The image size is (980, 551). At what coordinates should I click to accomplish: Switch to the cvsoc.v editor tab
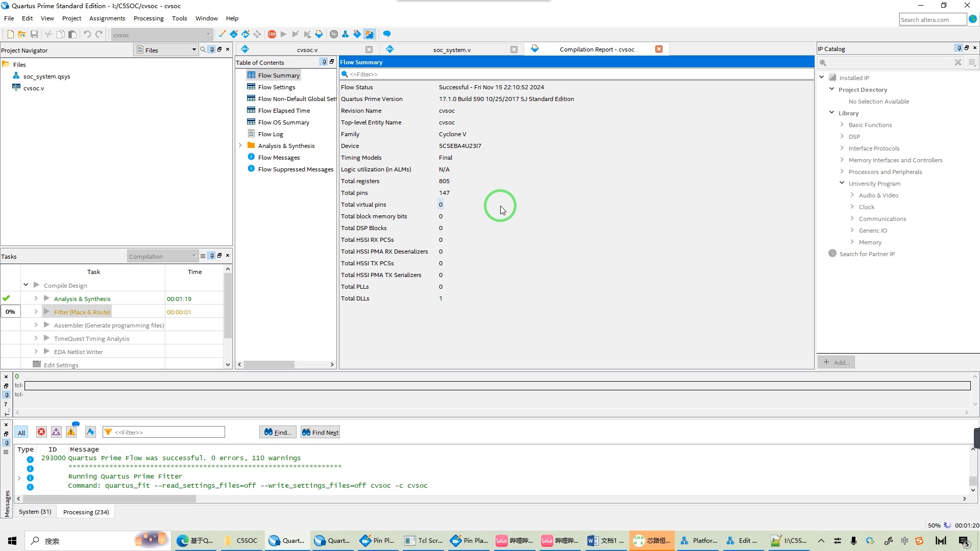307,49
